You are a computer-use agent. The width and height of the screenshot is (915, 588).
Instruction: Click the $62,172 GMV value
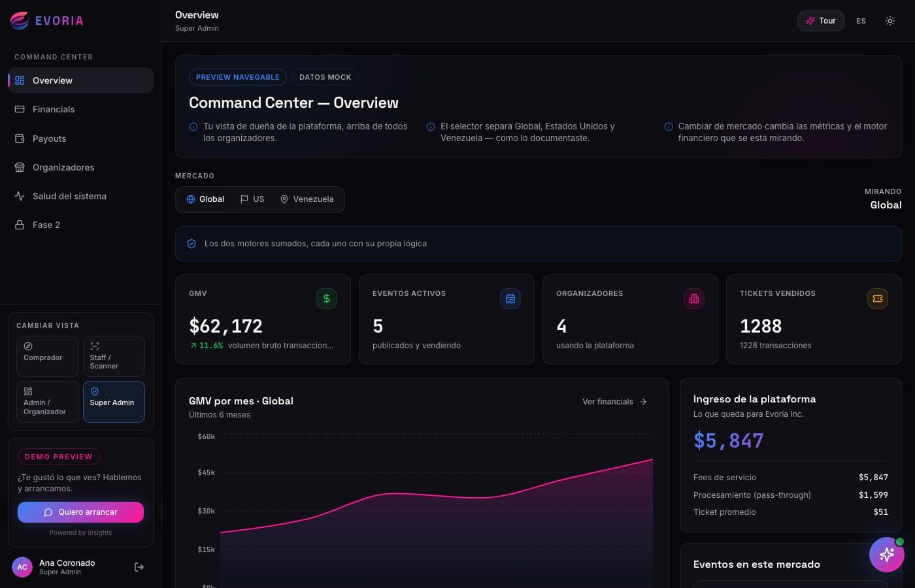pyautogui.click(x=225, y=326)
